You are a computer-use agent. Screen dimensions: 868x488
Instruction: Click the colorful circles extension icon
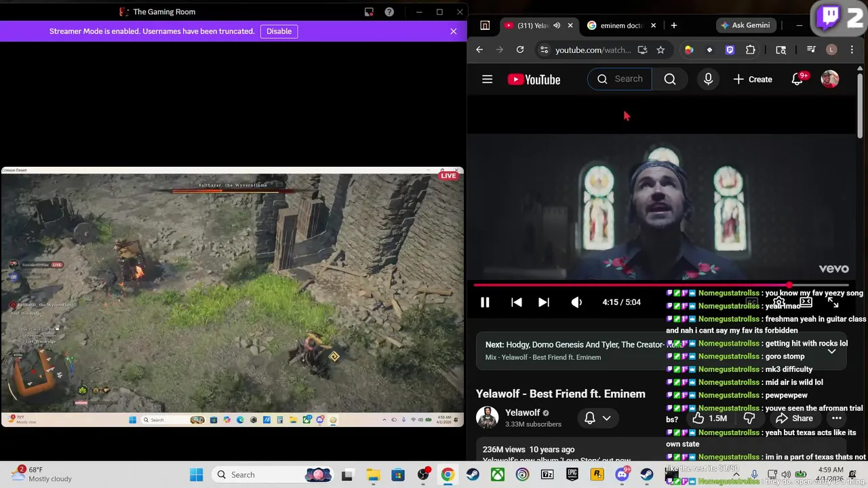[689, 49]
